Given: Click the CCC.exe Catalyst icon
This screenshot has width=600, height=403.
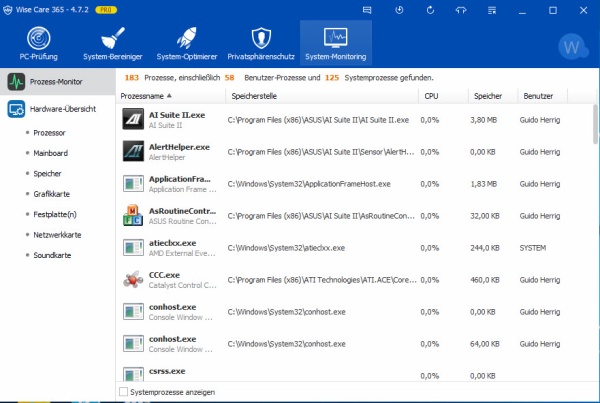Looking at the screenshot, I should pos(133,279).
